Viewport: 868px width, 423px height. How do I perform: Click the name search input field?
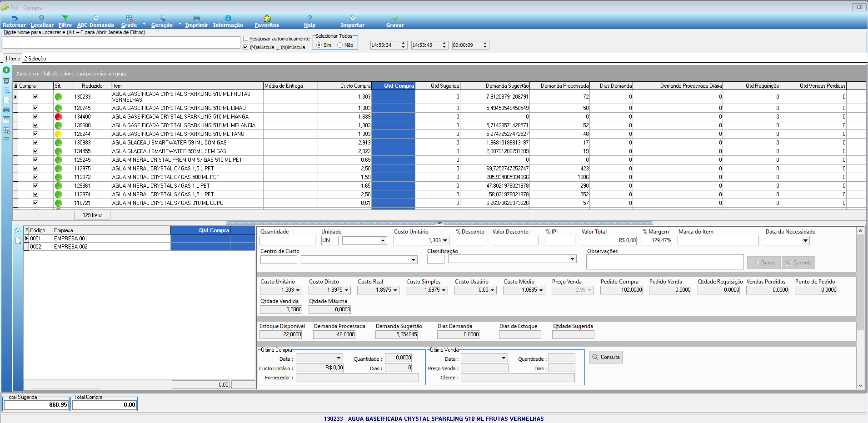point(121,43)
